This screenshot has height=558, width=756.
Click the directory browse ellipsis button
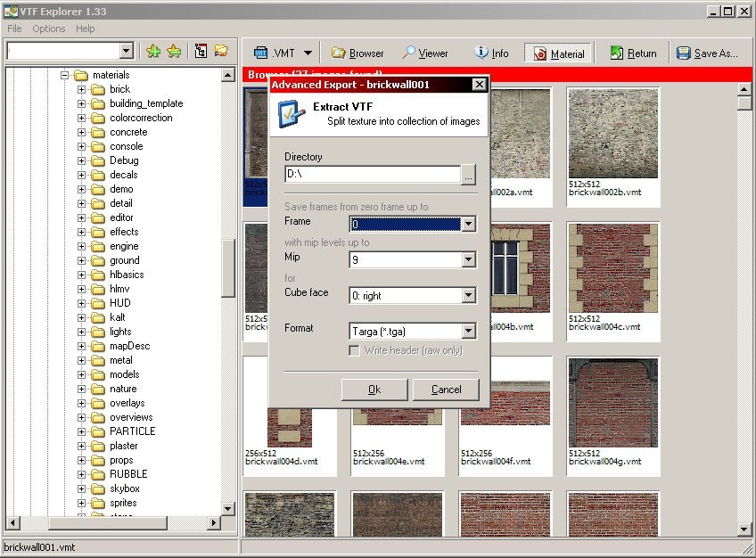click(x=468, y=175)
